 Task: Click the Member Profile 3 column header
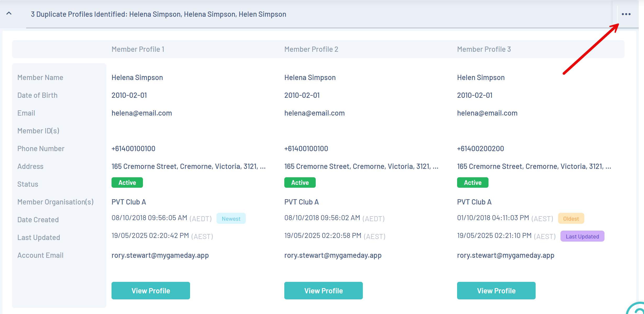point(484,49)
